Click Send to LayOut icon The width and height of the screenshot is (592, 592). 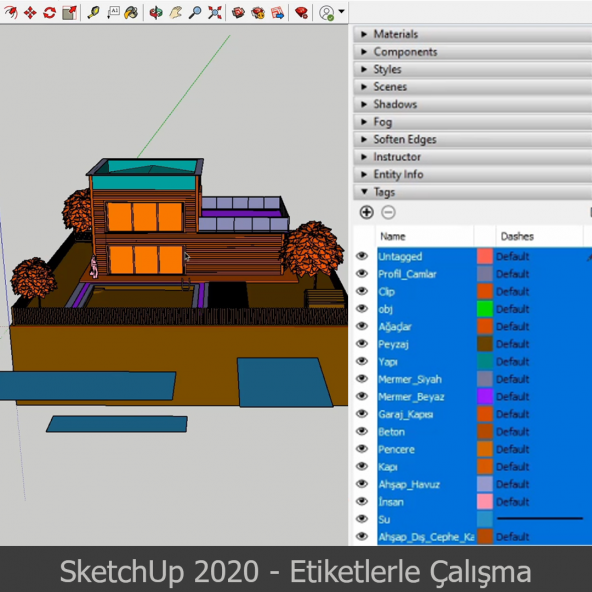(278, 13)
